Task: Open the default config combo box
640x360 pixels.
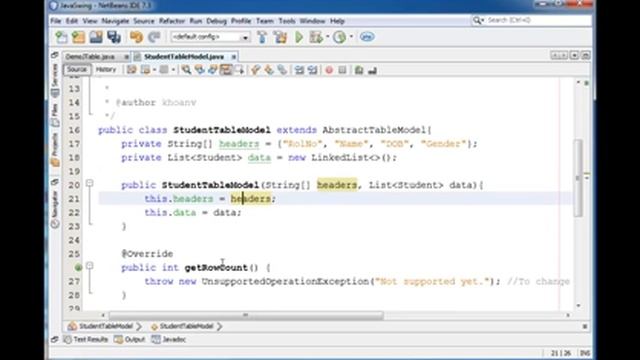Action: [x=210, y=37]
